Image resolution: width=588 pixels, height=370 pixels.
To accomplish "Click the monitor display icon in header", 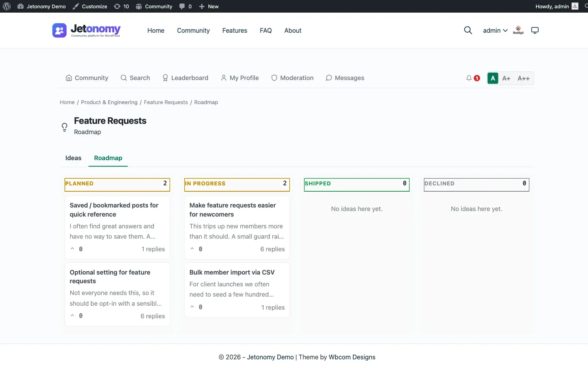I will (x=535, y=30).
